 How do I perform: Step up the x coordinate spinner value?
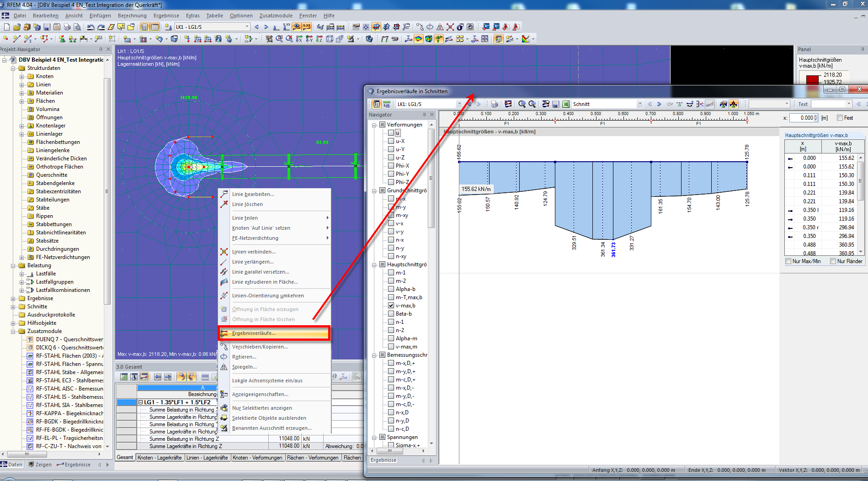click(816, 116)
